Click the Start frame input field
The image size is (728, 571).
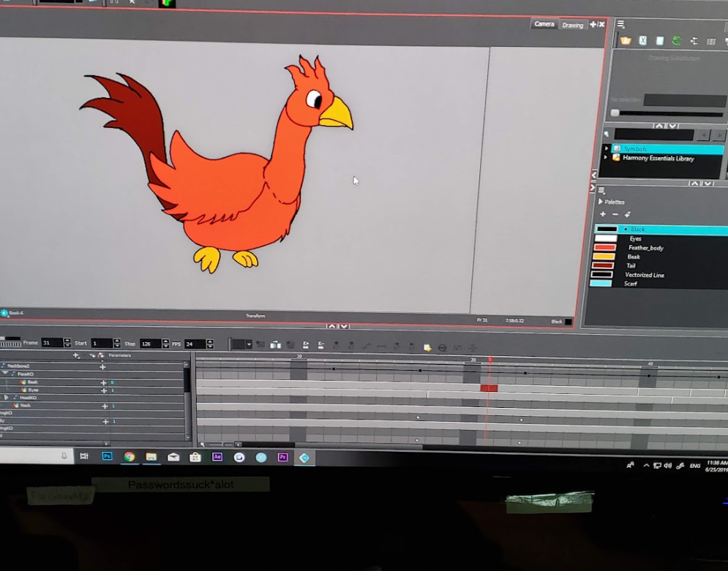tap(101, 343)
